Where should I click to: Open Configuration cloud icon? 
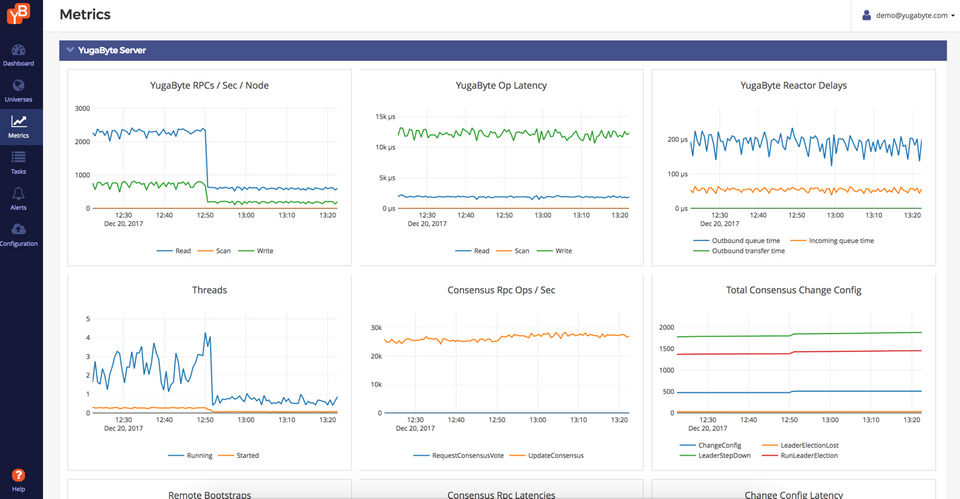[18, 230]
